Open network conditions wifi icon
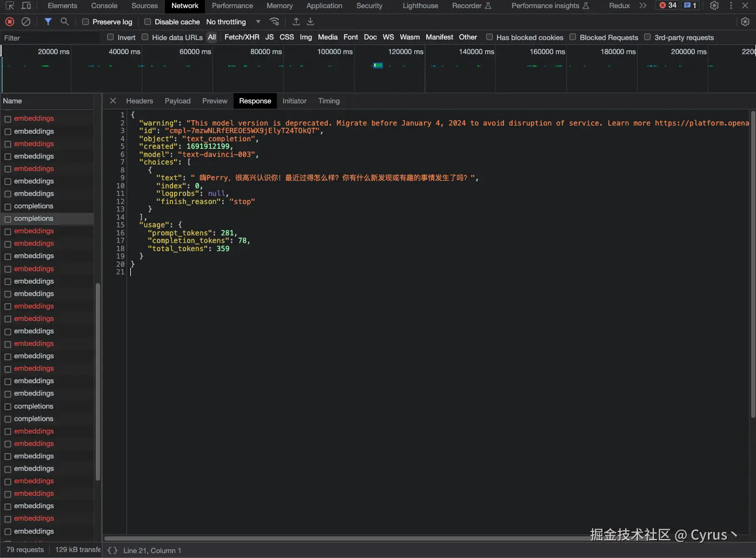The image size is (756, 558). click(x=275, y=22)
